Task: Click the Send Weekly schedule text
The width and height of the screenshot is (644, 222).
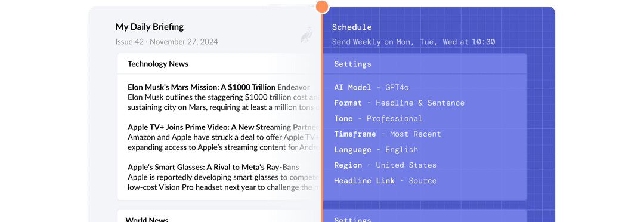Action: pyautogui.click(x=414, y=42)
